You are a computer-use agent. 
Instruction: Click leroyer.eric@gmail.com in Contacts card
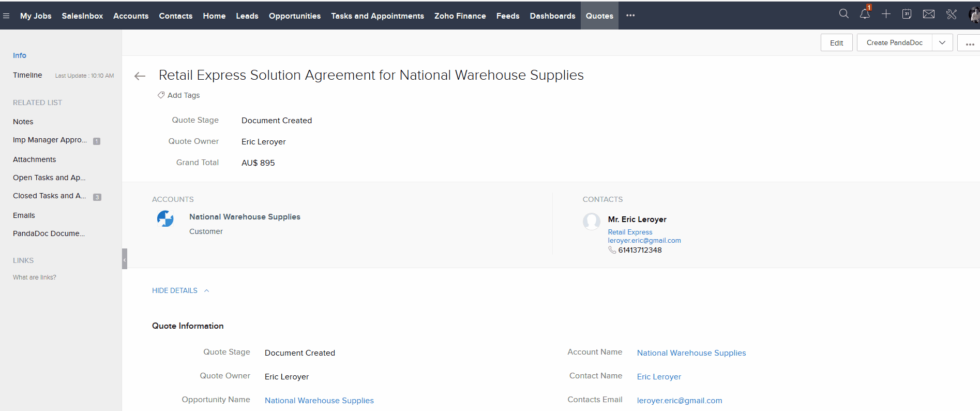[x=644, y=241]
